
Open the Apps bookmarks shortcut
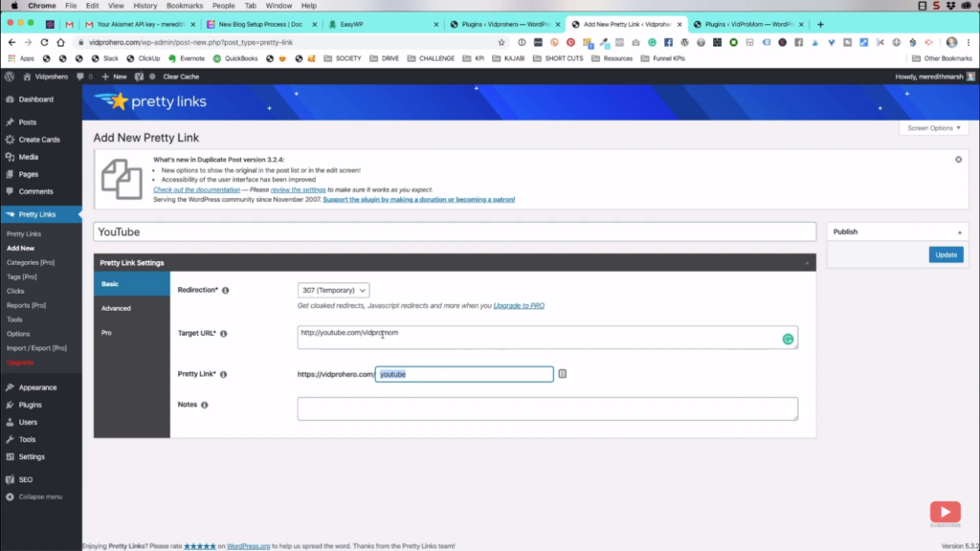tap(21, 58)
